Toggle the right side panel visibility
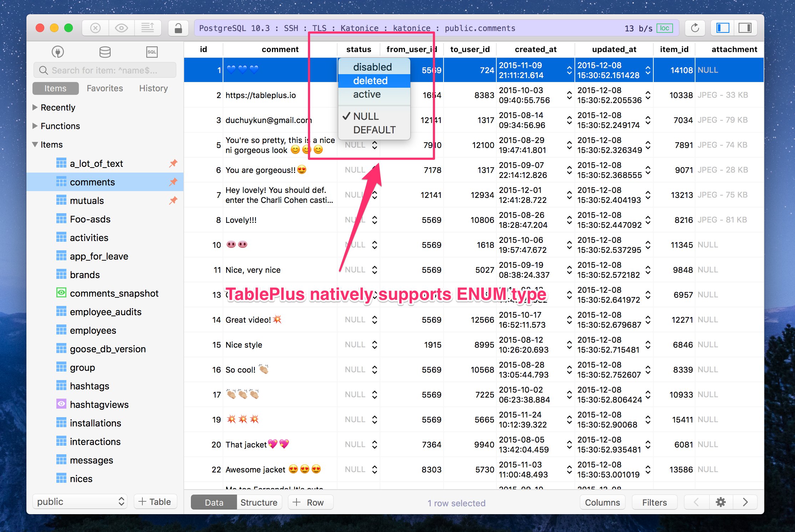Screen dimensions: 795x532 click(745, 27)
